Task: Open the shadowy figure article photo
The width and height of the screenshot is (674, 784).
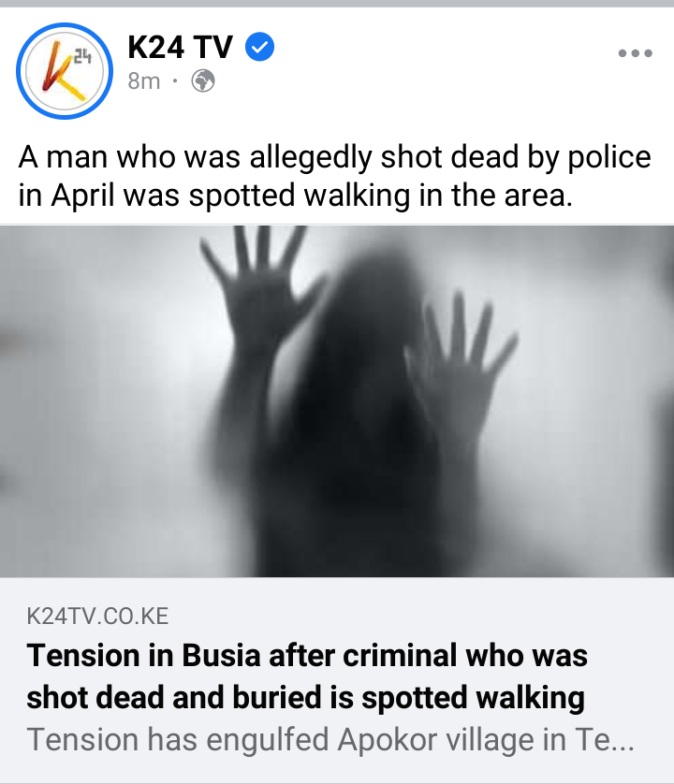Action: pos(337,401)
